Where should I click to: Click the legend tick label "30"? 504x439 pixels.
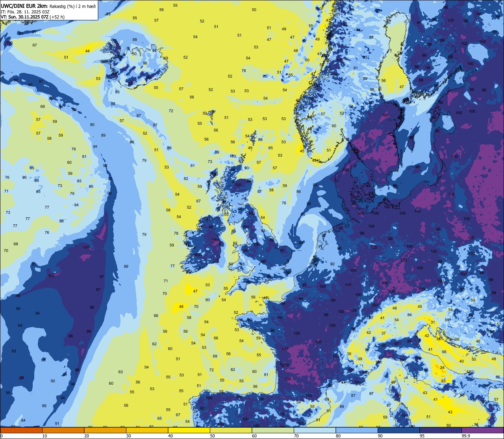point(128,436)
